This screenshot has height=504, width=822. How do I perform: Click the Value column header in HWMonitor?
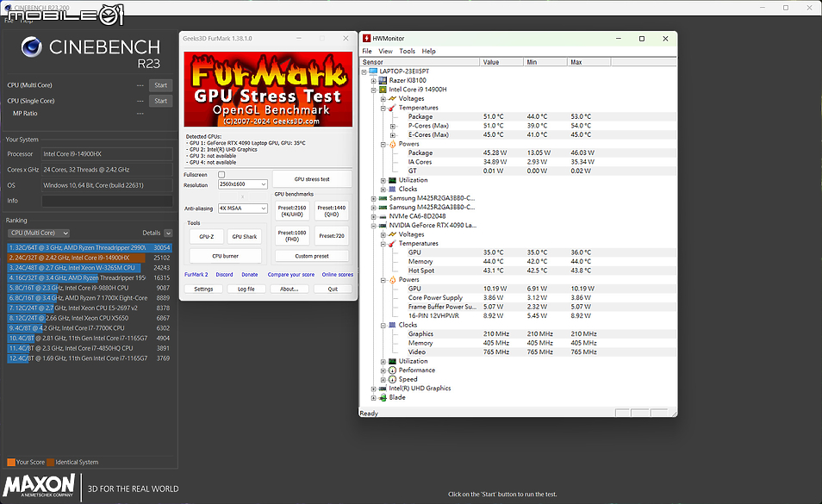click(501, 62)
